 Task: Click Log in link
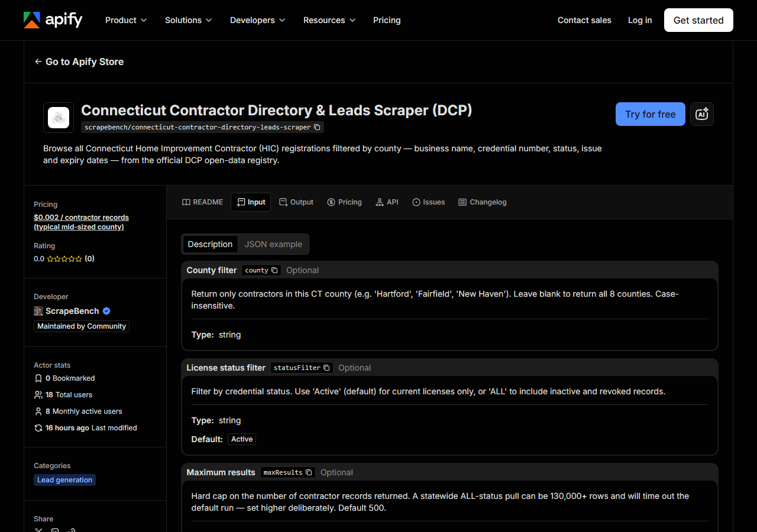coord(640,20)
